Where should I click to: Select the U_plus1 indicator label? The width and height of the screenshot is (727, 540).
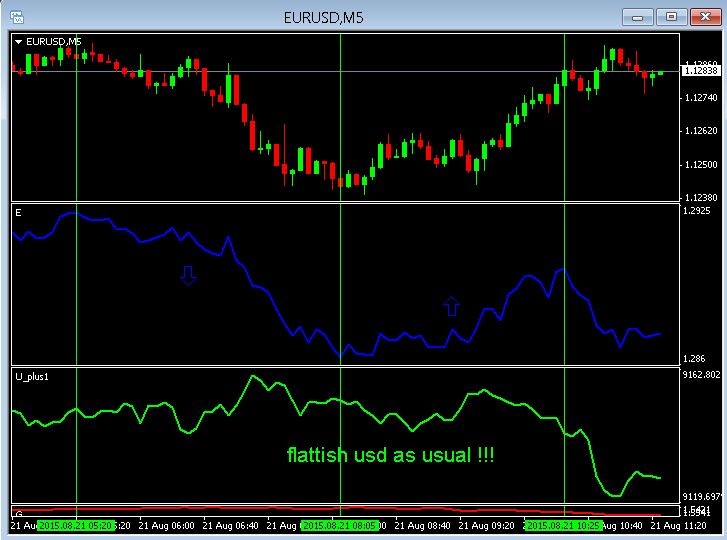[x=32, y=377]
